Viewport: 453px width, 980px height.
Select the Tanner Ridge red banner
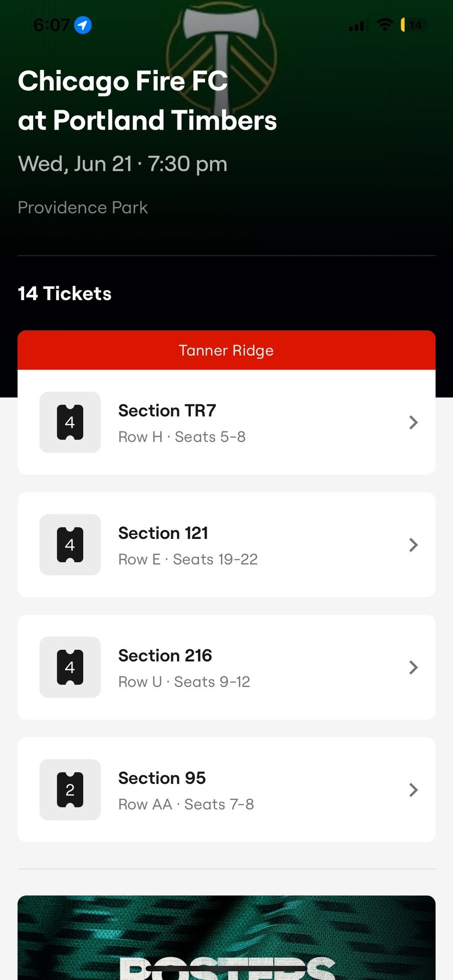coord(226,350)
